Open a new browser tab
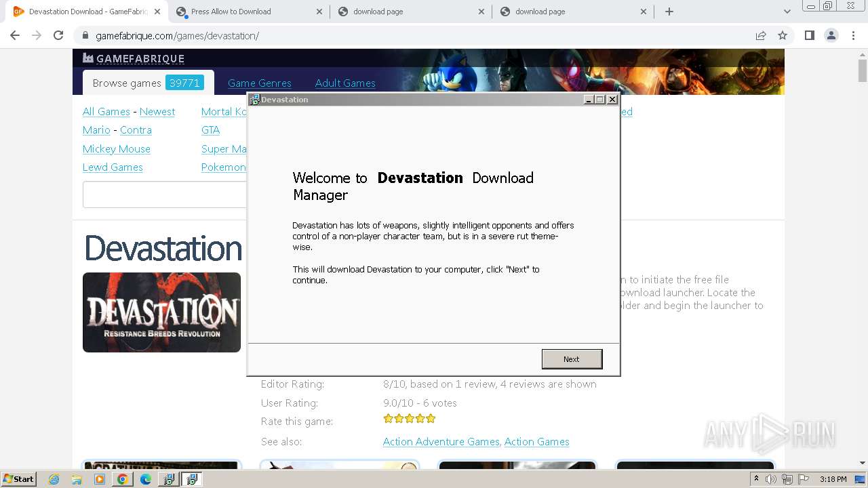The height and width of the screenshot is (488, 868). coord(669,12)
